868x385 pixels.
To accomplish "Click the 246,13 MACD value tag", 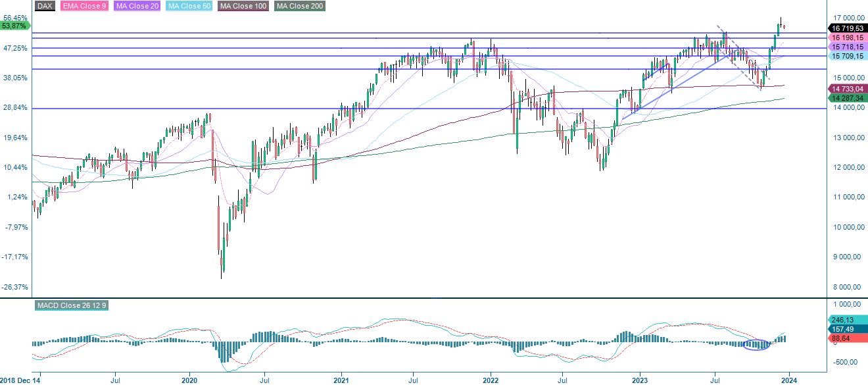I will [x=848, y=319].
